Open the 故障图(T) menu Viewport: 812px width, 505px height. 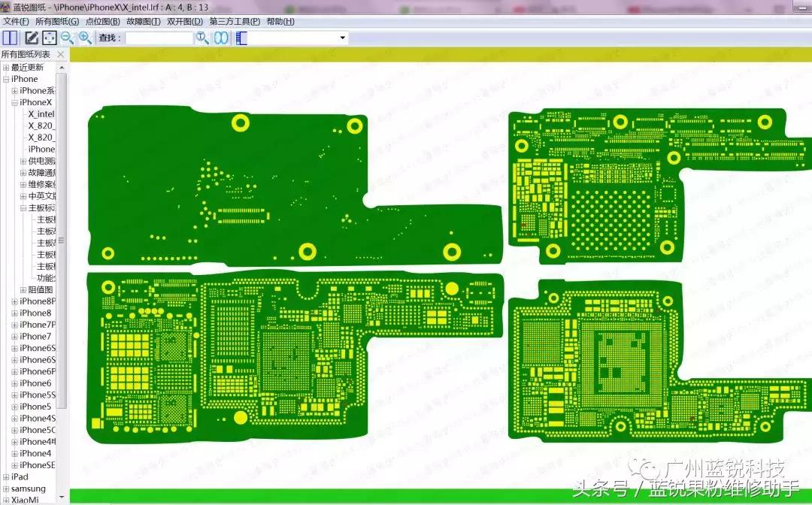(144, 21)
